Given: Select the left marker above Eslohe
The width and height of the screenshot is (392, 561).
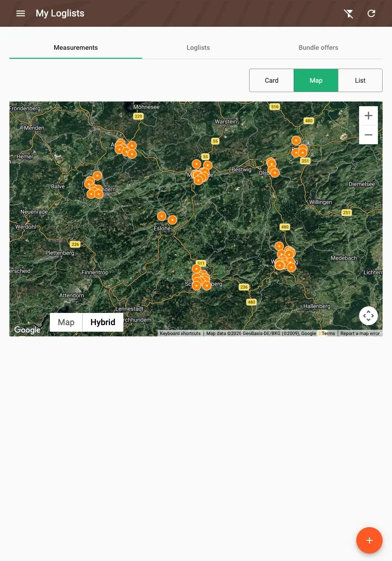Looking at the screenshot, I should (x=162, y=216).
